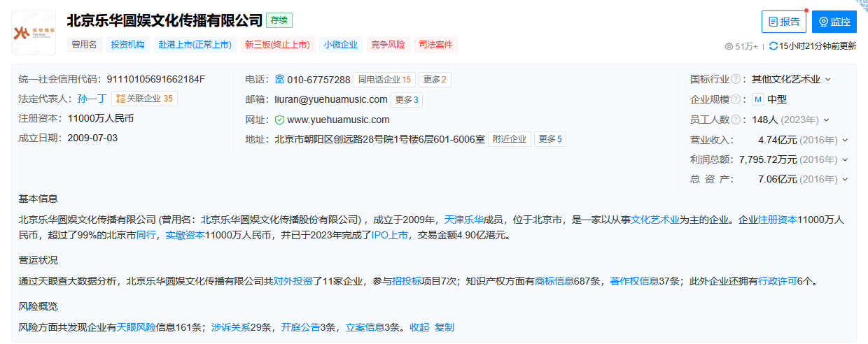The height and width of the screenshot is (344, 868).
Task: Click the 关联企业 35 button
Action: click(x=144, y=99)
